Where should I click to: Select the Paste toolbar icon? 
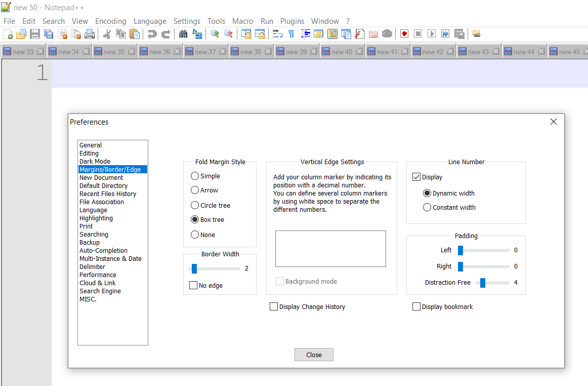pyautogui.click(x=135, y=34)
